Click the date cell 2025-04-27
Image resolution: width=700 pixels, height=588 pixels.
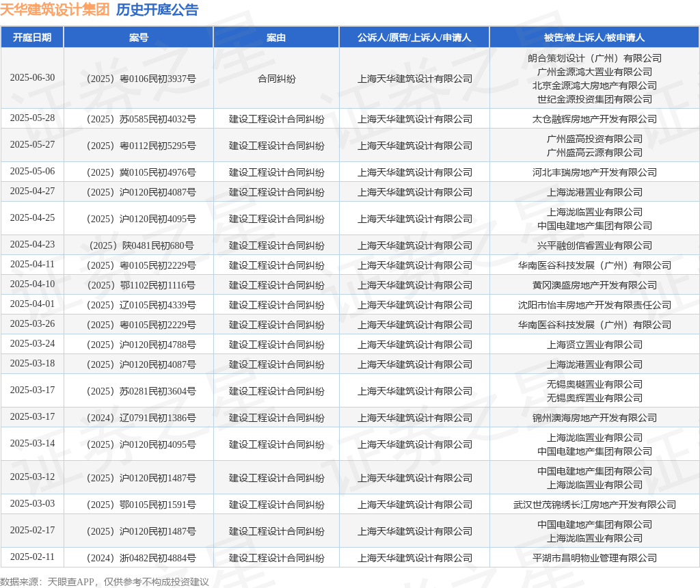32,191
